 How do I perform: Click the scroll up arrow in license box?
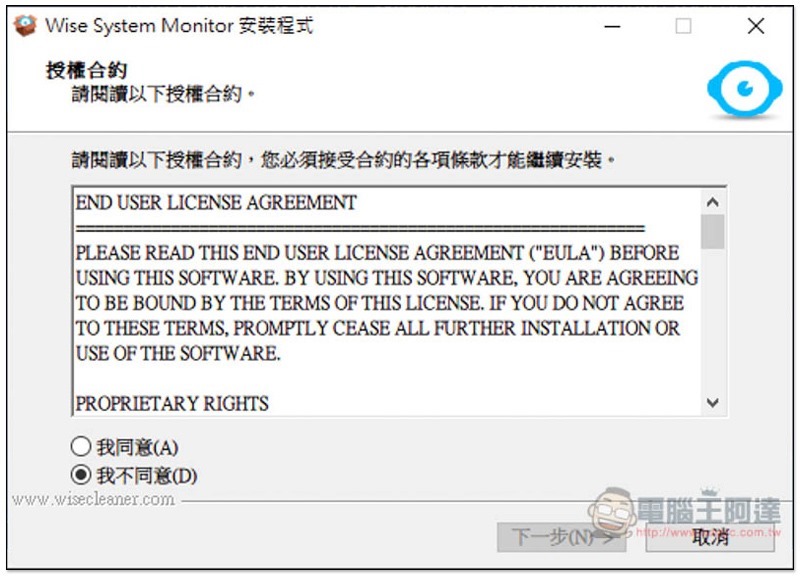tap(712, 203)
